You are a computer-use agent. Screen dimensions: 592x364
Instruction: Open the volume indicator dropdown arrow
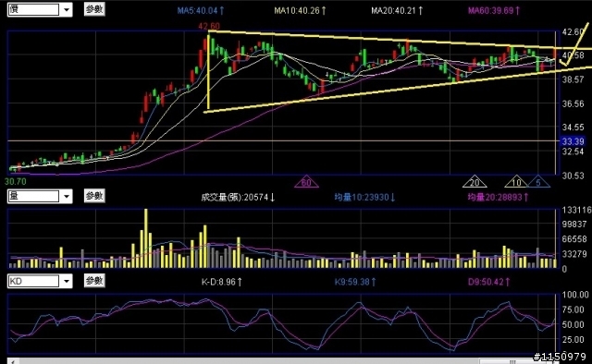tap(67, 196)
